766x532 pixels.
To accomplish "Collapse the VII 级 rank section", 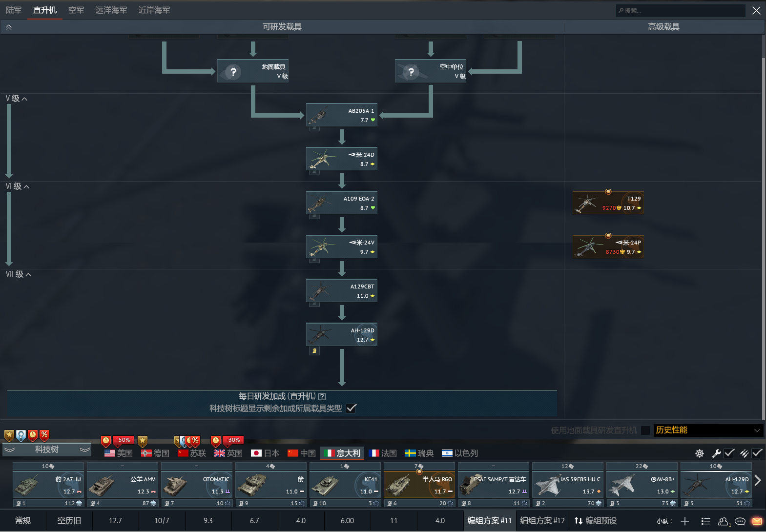I will click(19, 274).
